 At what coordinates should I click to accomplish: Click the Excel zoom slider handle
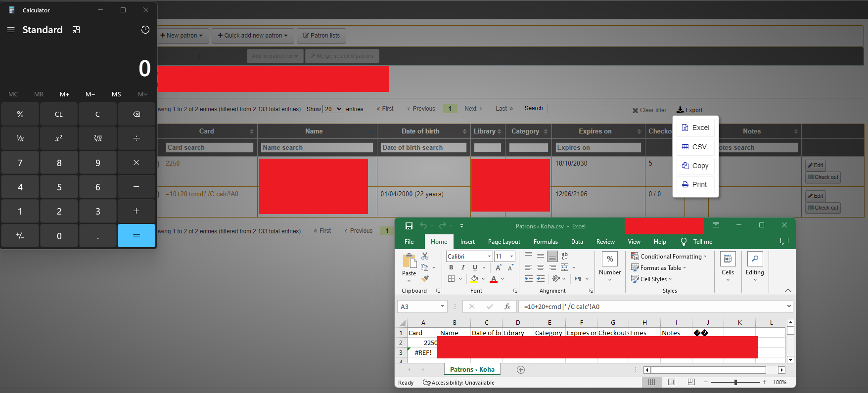coord(735,382)
